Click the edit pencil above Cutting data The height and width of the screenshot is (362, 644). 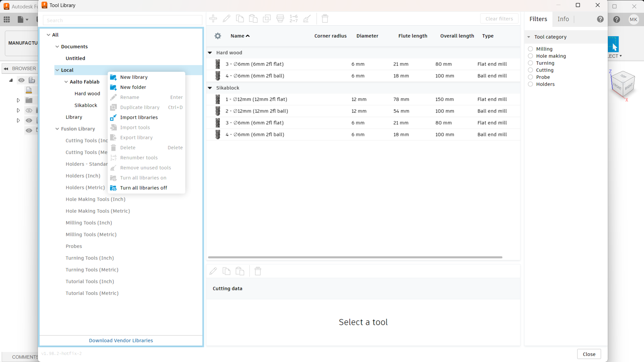tap(213, 271)
